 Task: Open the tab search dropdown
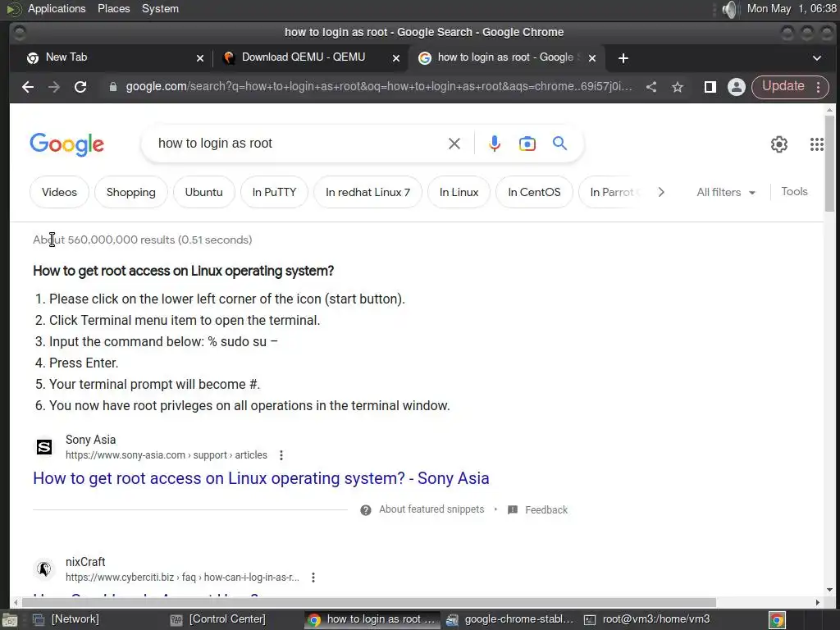816,58
